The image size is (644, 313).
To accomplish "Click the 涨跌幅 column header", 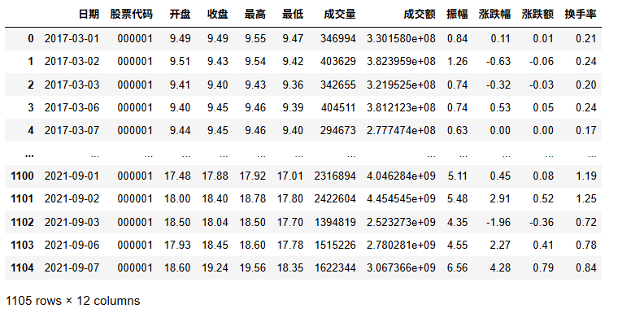I will 495,15.
